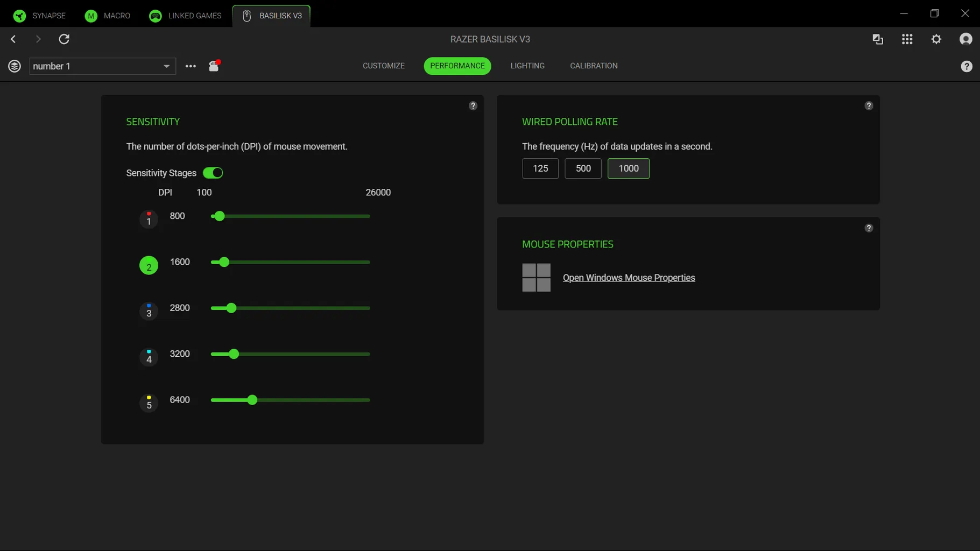Viewport: 980px width, 551px height.
Task: Click the on-board memory profile icon
Action: point(214,66)
